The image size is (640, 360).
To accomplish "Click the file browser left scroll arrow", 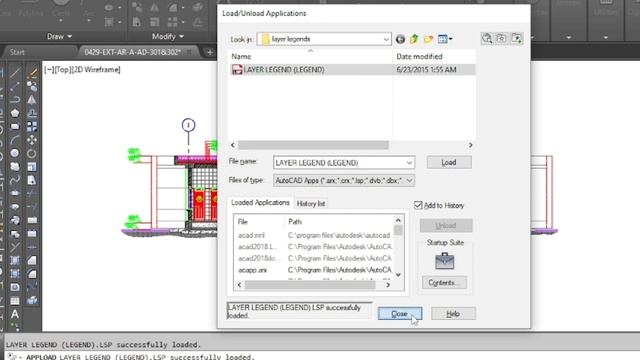I will [233, 145].
